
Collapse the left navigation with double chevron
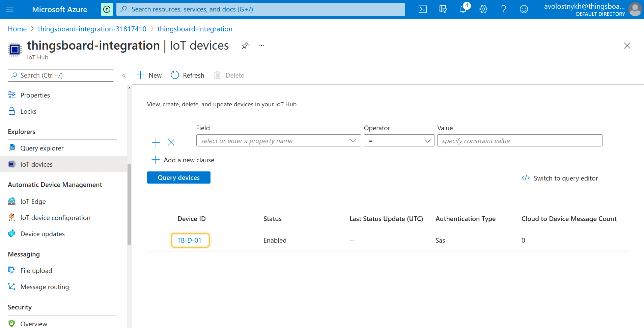pos(124,76)
